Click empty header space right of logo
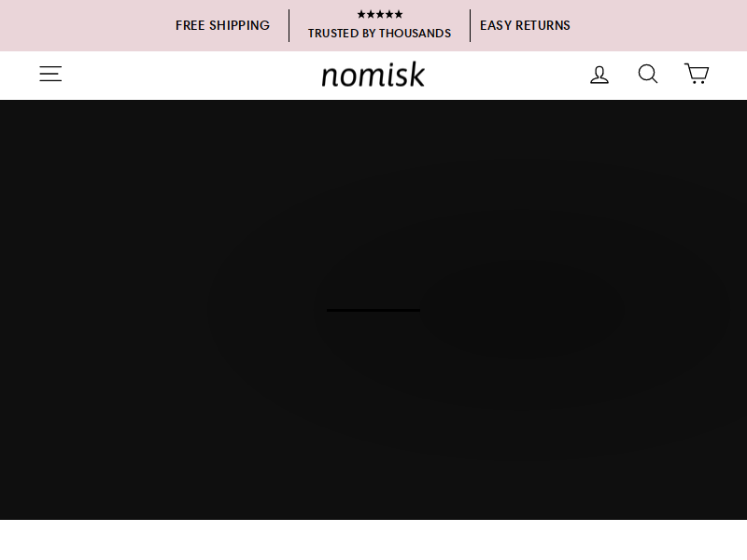This screenshot has height=560, width=747. tap(505, 75)
